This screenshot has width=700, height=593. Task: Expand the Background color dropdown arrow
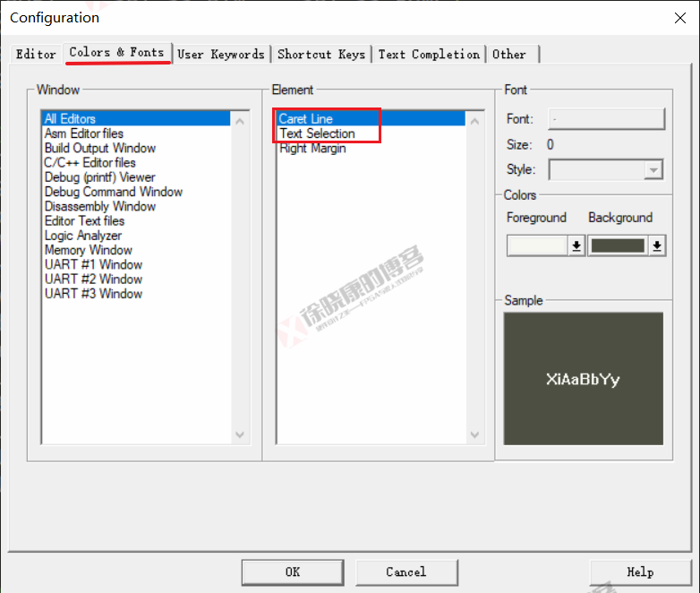click(x=658, y=246)
